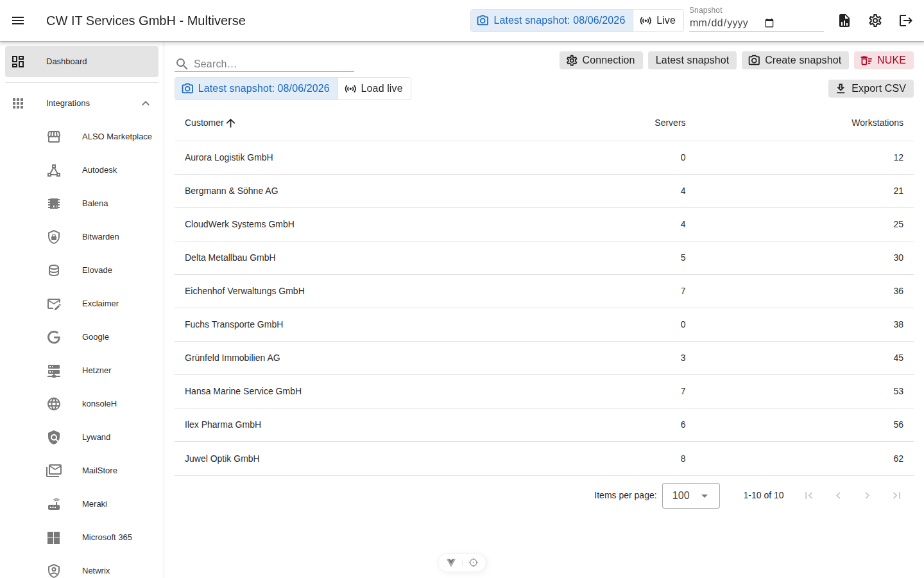Click the Autodesk integration icon

(54, 170)
